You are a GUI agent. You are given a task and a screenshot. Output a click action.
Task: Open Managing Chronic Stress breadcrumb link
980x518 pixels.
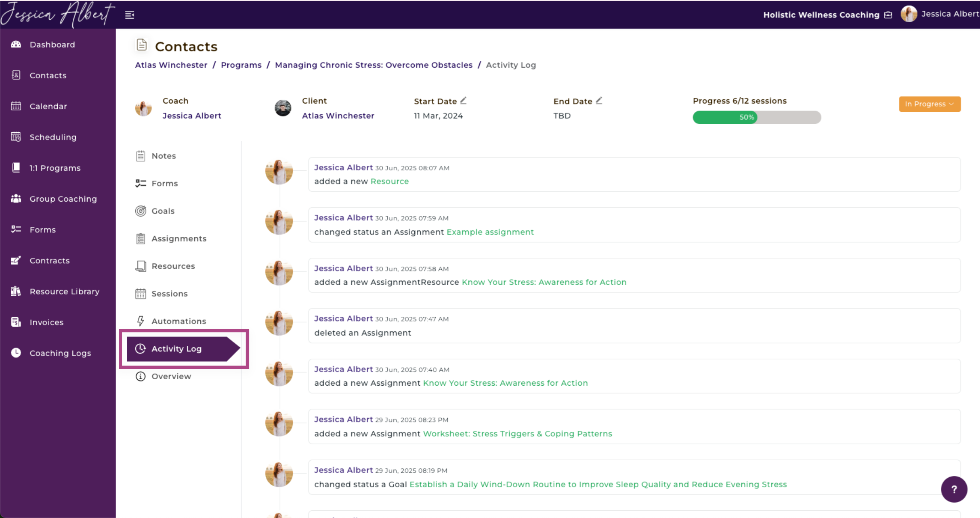pyautogui.click(x=374, y=65)
